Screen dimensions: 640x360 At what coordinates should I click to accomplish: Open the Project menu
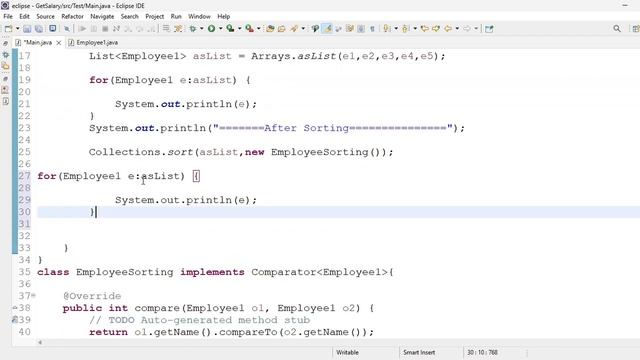(155, 16)
